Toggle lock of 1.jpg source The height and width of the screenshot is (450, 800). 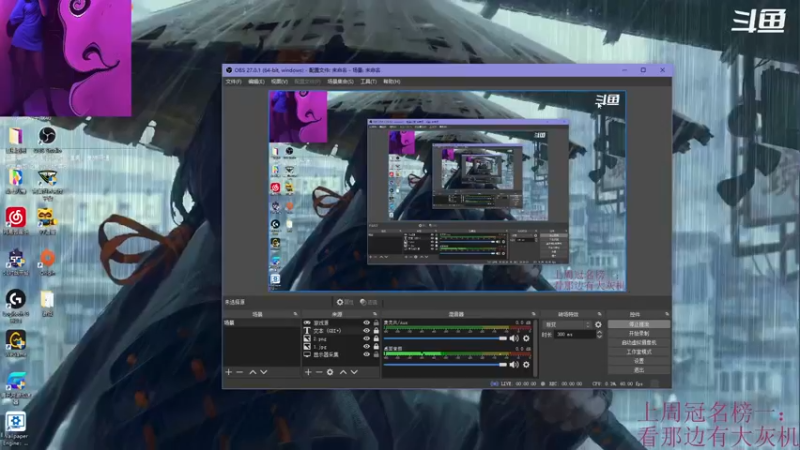pyautogui.click(x=376, y=346)
